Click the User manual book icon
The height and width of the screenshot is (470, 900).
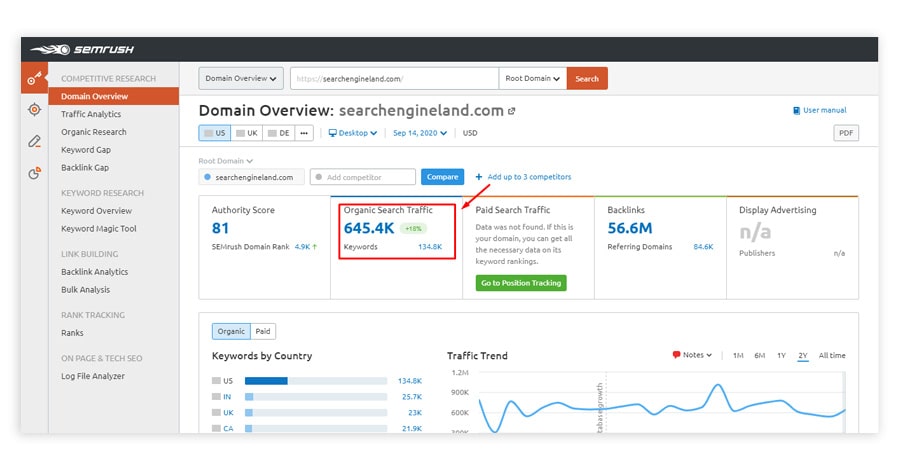tap(796, 110)
